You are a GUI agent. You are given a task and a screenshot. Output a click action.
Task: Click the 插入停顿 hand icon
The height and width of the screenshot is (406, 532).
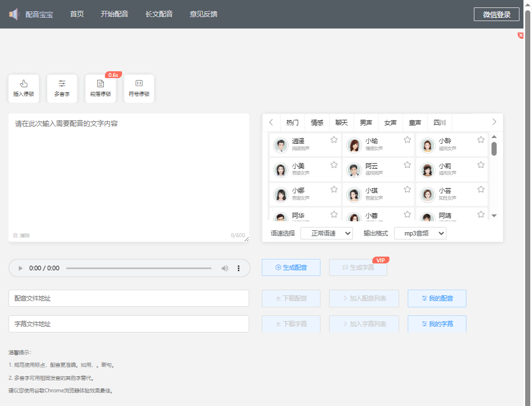coord(24,84)
